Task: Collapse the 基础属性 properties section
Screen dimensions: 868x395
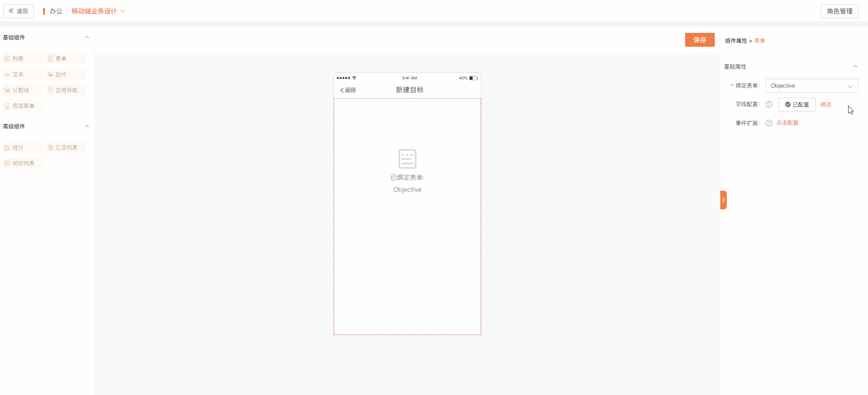Action: click(x=855, y=67)
